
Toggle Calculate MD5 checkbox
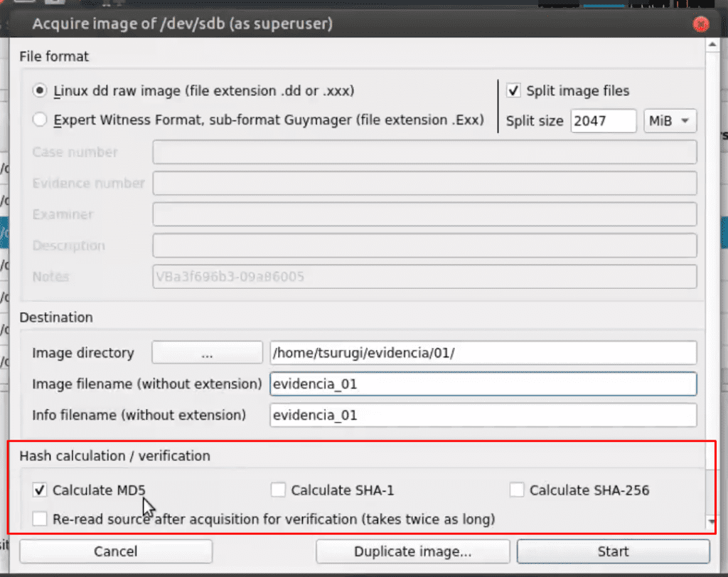pyautogui.click(x=40, y=490)
